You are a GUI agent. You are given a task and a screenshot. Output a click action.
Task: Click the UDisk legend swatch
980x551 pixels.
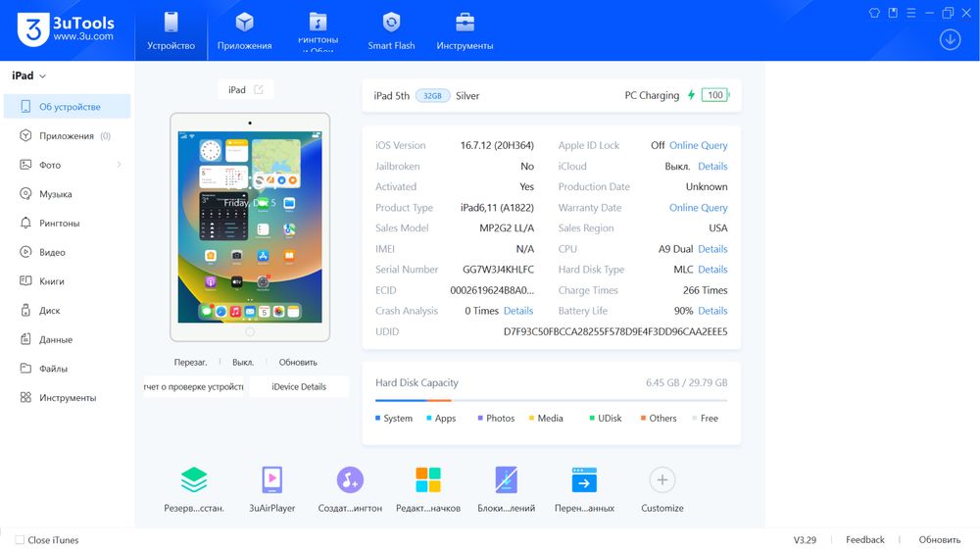tap(592, 418)
